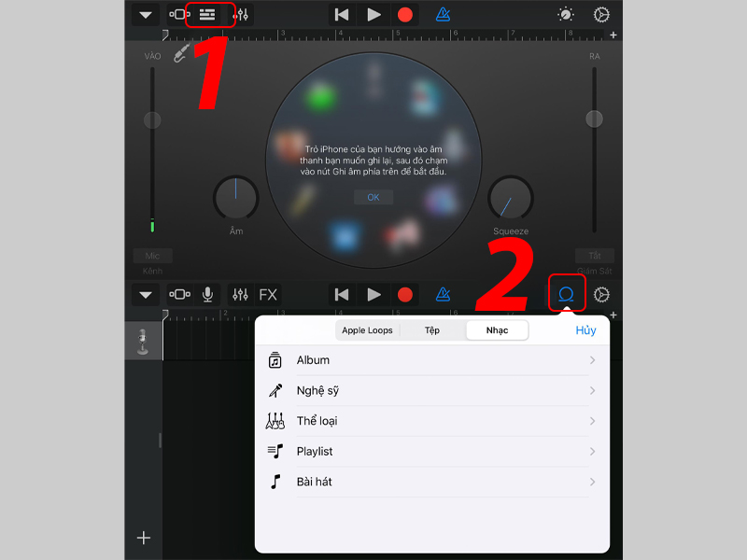Screen dimensions: 747x560
Task: Open the Album category row
Action: pyautogui.click(x=432, y=360)
